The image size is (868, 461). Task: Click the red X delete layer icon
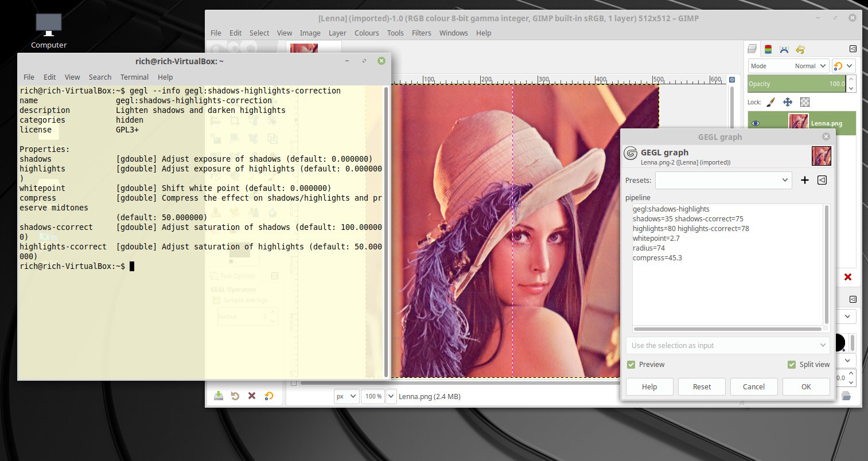coord(848,277)
